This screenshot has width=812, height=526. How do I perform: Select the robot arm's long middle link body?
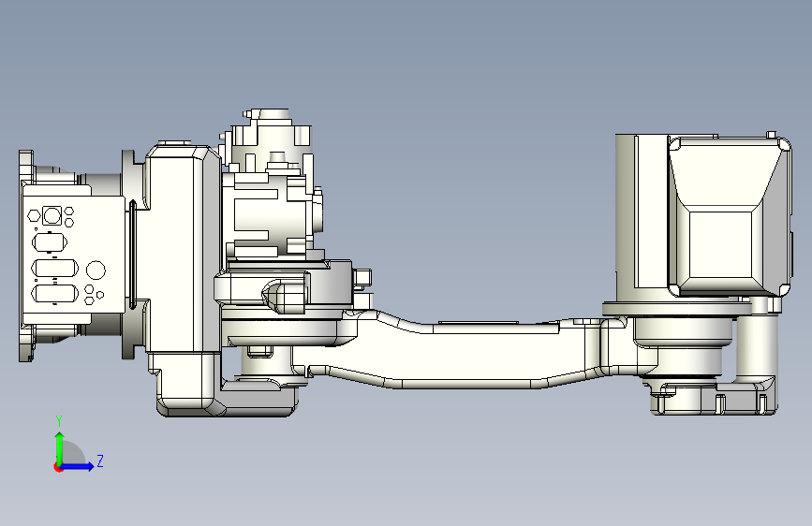(466, 358)
